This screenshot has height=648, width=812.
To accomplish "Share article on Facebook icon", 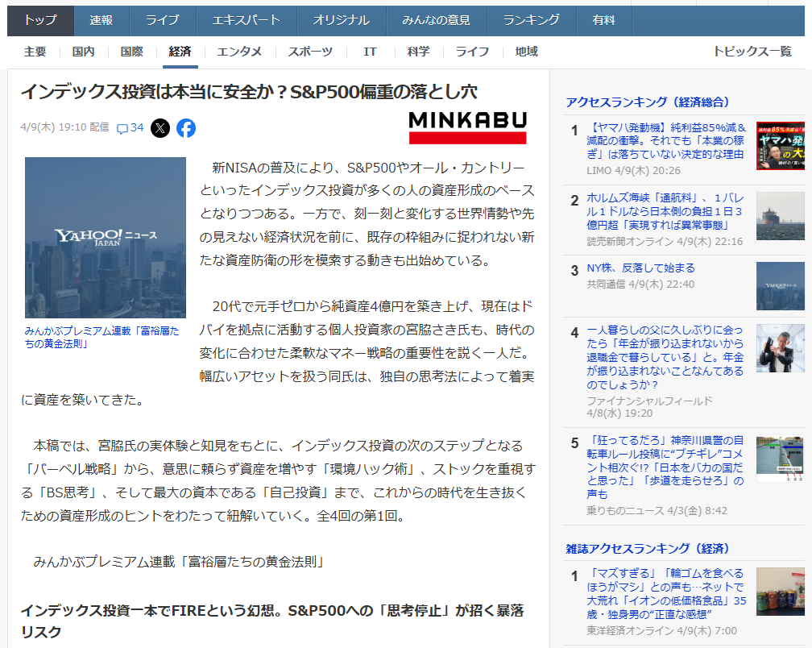I will tap(186, 128).
